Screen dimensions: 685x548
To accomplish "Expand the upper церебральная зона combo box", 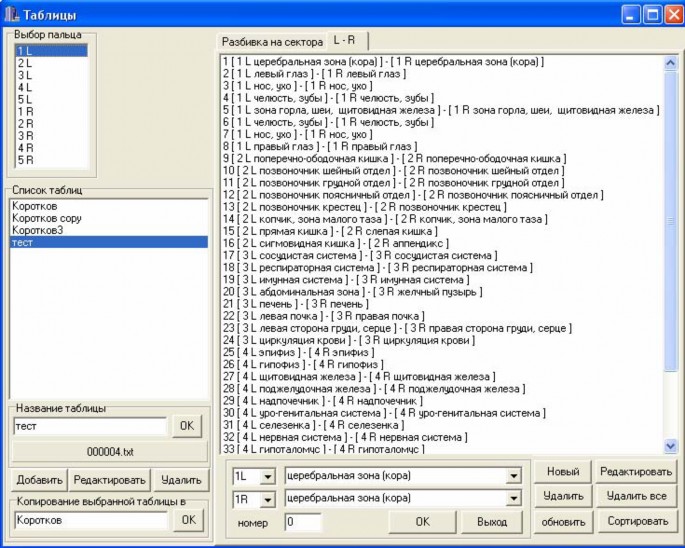I will 514,476.
